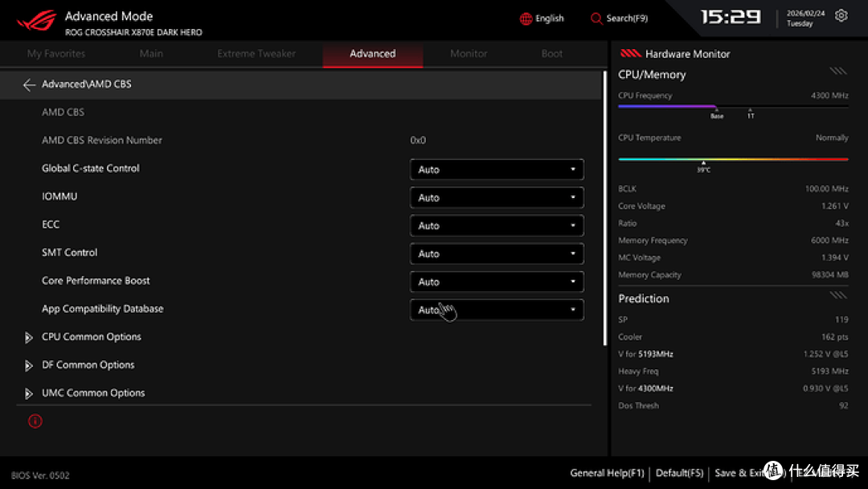868x489 pixels.
Task: Collapse CPU/Memory section stripes marker
Action: (838, 71)
